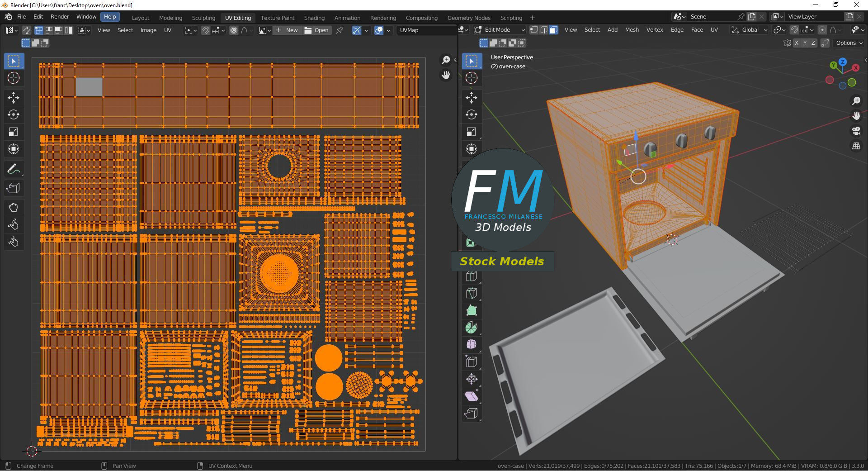Toggle snapping in the 3D viewport
This screenshot has width=868, height=471.
(794, 30)
